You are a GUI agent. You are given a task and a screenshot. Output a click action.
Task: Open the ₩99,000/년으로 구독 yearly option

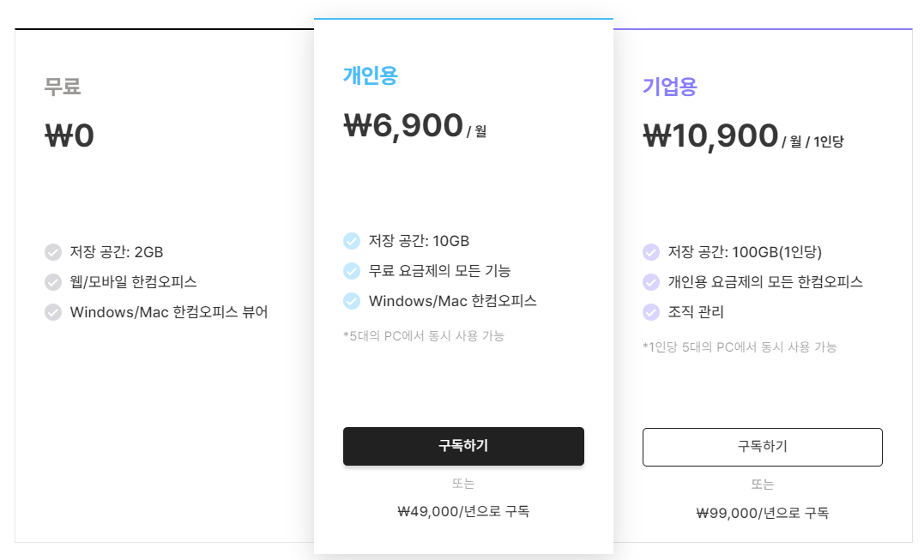click(x=762, y=512)
